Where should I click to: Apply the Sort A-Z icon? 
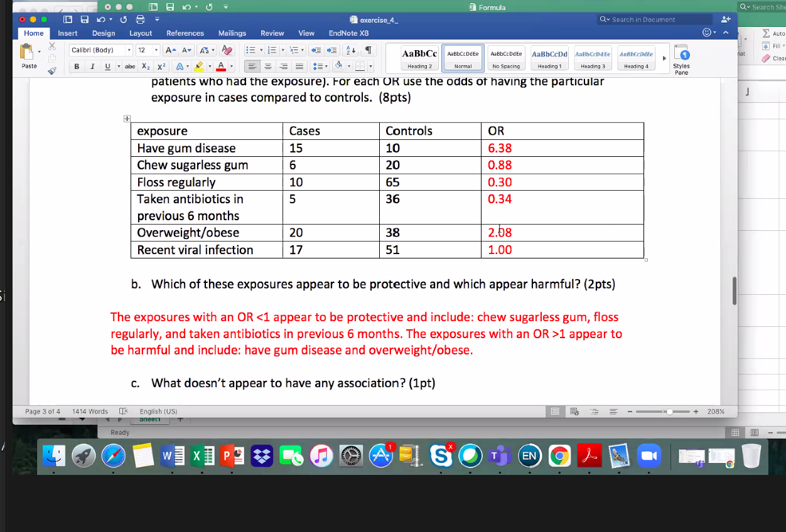350,50
